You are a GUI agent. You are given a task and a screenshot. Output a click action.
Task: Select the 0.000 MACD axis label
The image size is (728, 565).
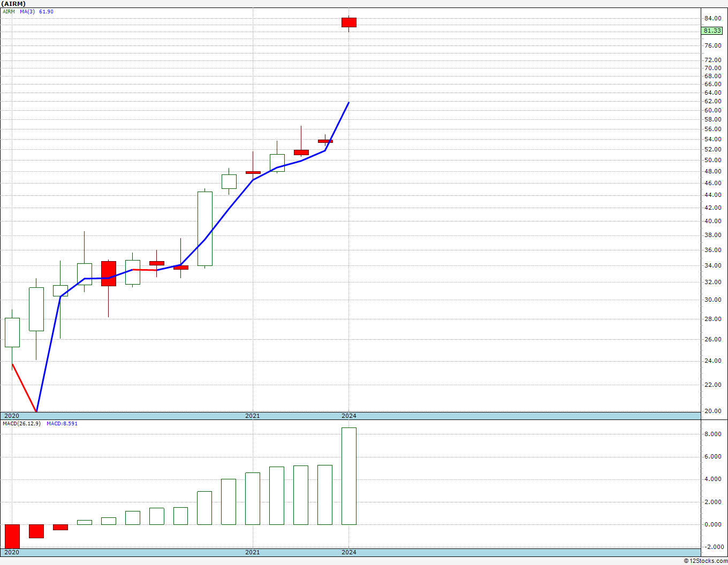pyautogui.click(x=712, y=525)
